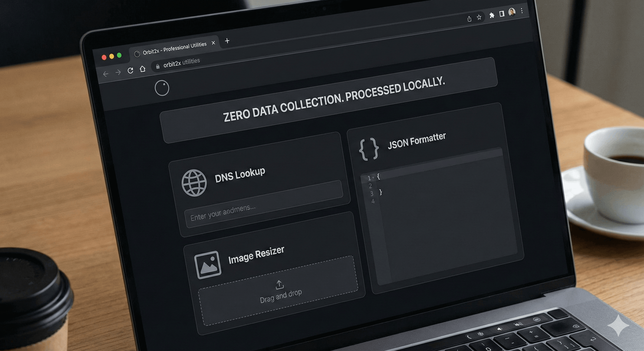644x351 pixels.
Task: Click the Image Resizer picture icon
Action: (x=208, y=265)
